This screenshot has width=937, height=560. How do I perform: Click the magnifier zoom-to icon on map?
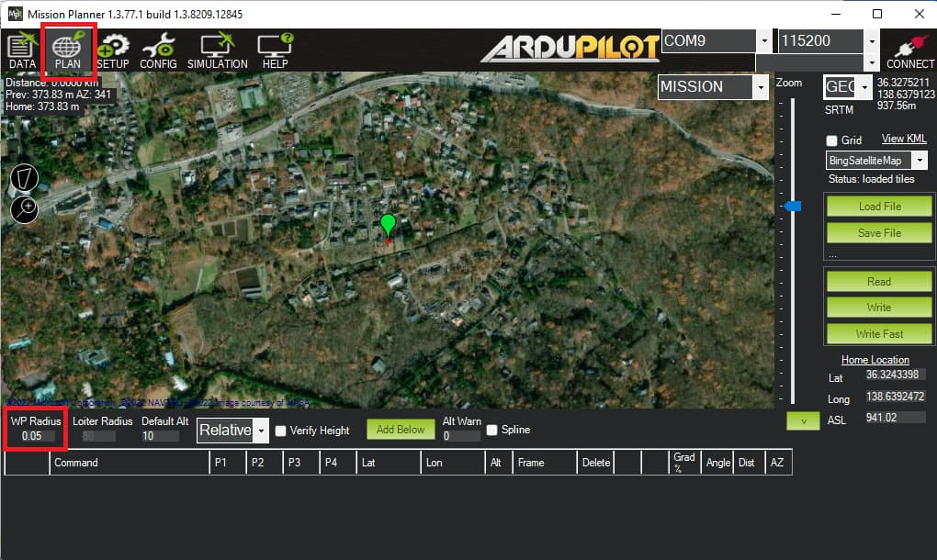pos(25,209)
